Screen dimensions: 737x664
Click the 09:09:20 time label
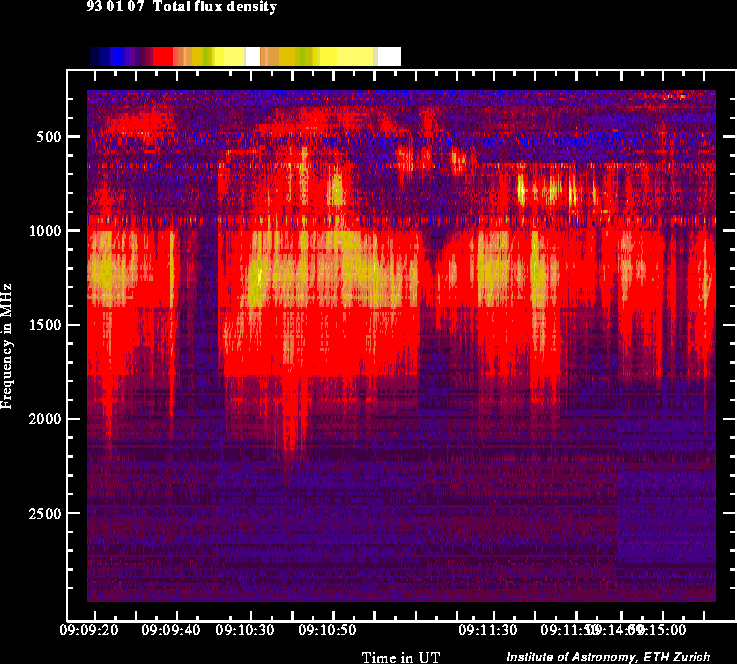click(x=89, y=630)
